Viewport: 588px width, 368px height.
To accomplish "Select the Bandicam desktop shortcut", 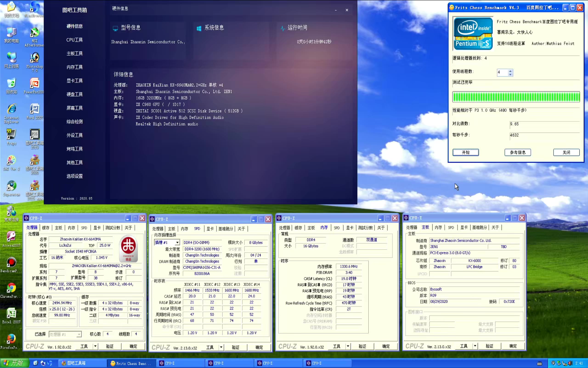I will point(11,265).
